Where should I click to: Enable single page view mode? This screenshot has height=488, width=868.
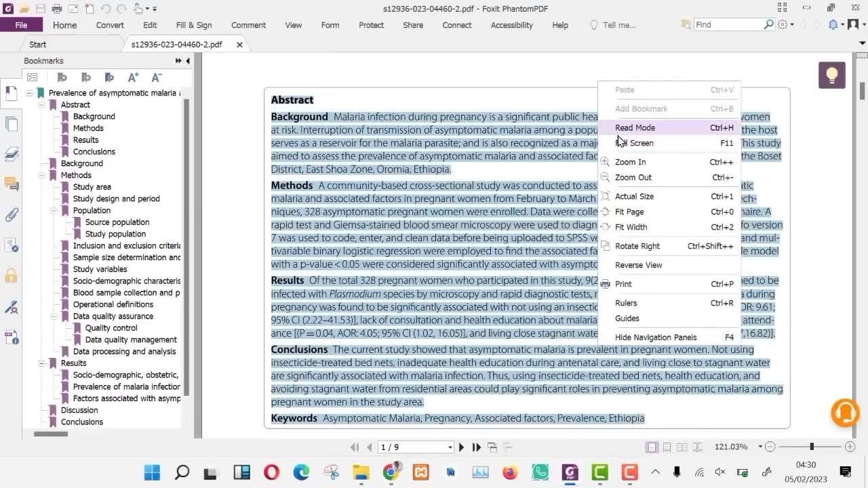(652, 447)
